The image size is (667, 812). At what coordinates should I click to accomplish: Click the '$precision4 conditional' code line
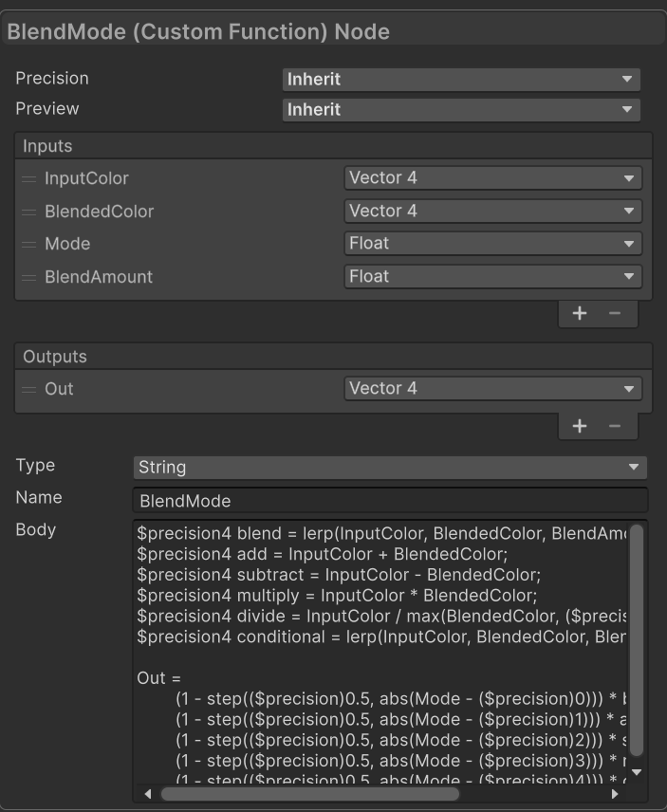(381, 637)
